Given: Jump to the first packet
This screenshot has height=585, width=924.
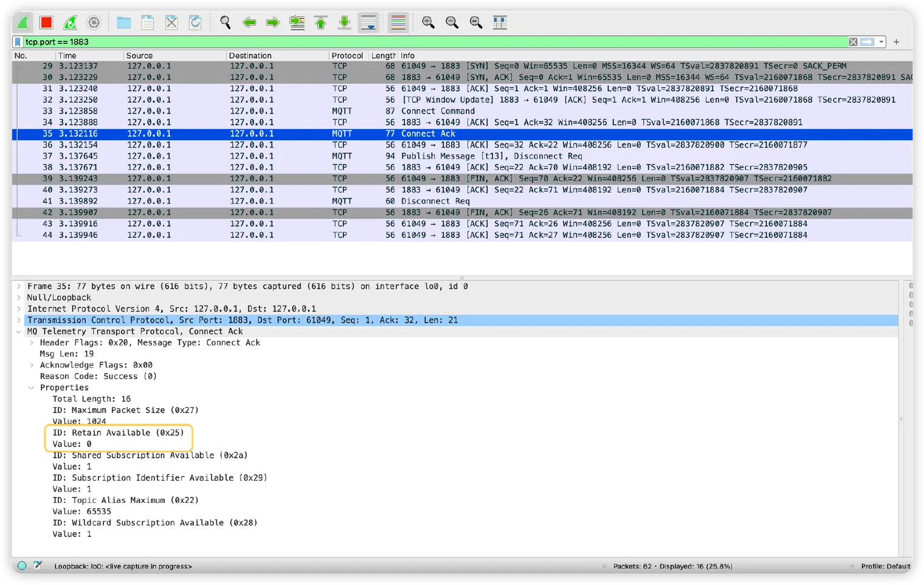Looking at the screenshot, I should click(320, 22).
